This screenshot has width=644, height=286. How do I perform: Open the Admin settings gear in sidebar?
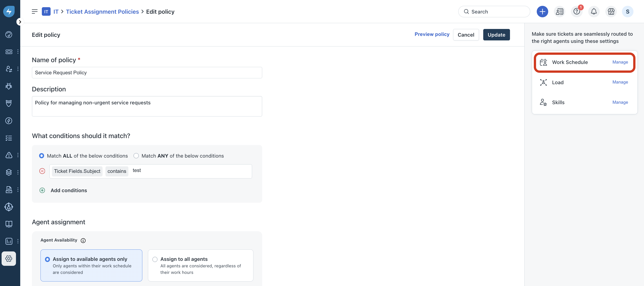click(x=9, y=258)
